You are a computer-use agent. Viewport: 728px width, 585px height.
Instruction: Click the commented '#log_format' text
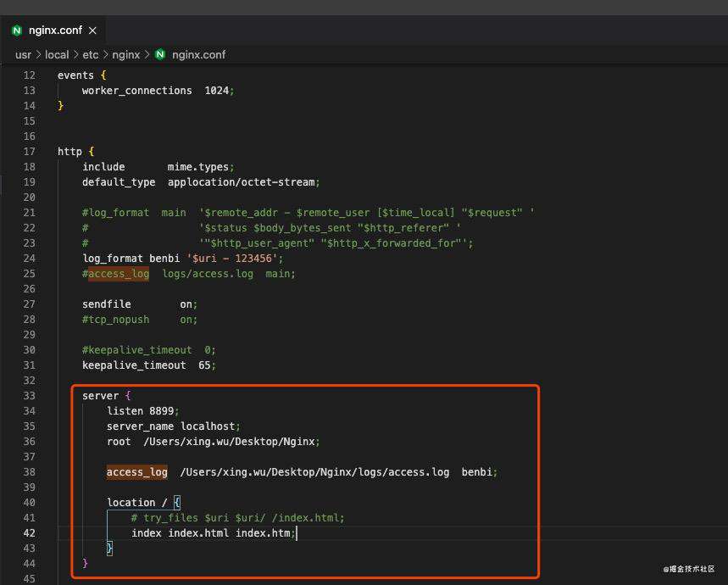coord(115,213)
